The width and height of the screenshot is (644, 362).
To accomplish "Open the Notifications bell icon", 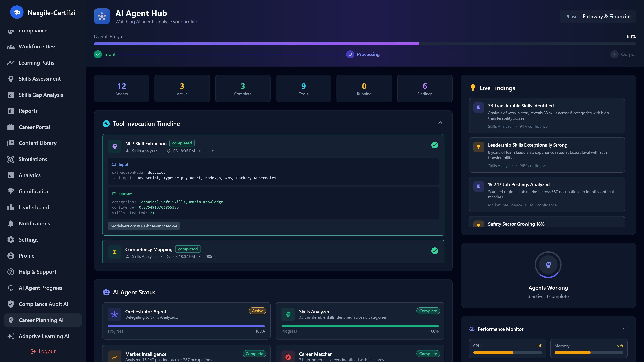I will [11, 223].
